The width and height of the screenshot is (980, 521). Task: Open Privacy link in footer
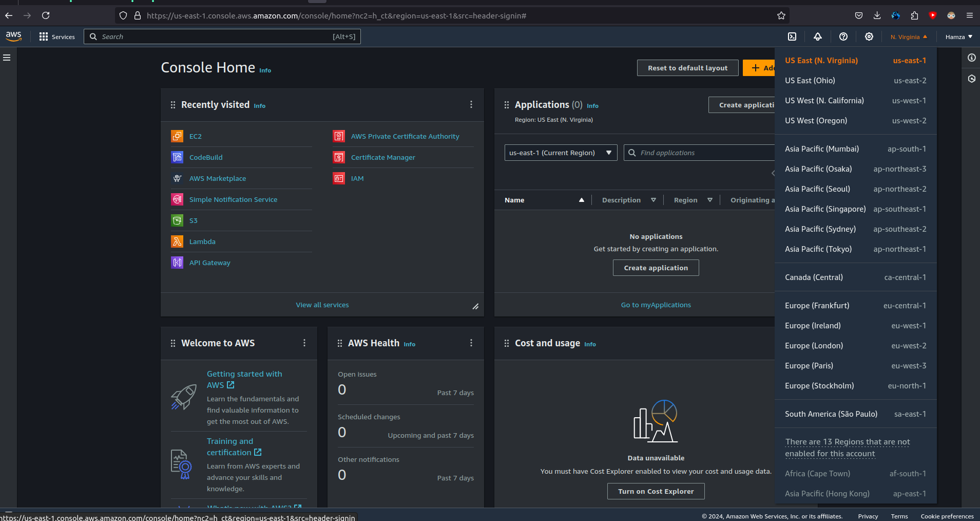point(868,516)
